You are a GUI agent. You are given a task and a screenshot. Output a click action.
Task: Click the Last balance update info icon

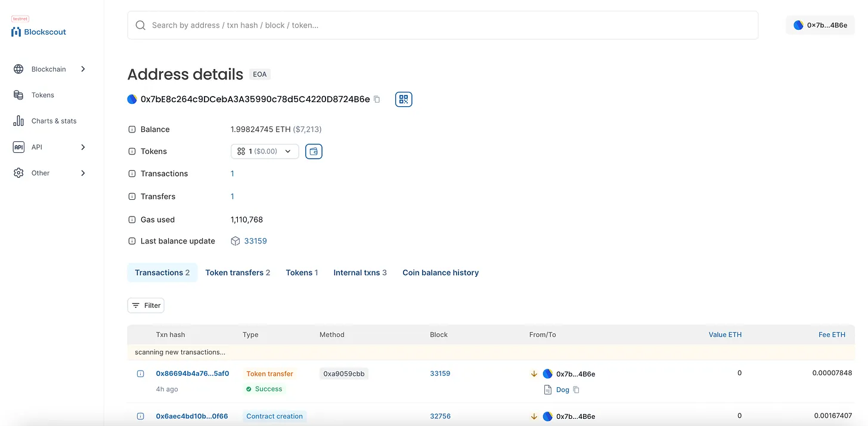point(132,241)
